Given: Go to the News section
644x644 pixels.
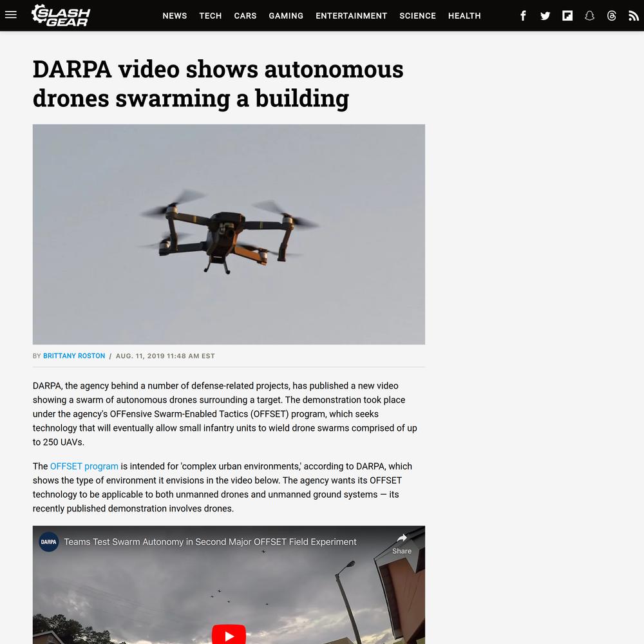Looking at the screenshot, I should click(x=175, y=15).
